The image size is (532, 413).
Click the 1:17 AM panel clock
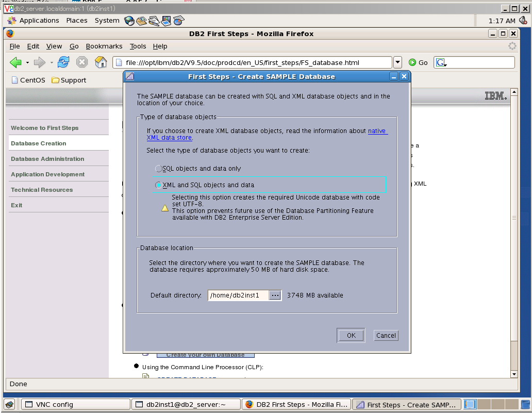click(502, 21)
